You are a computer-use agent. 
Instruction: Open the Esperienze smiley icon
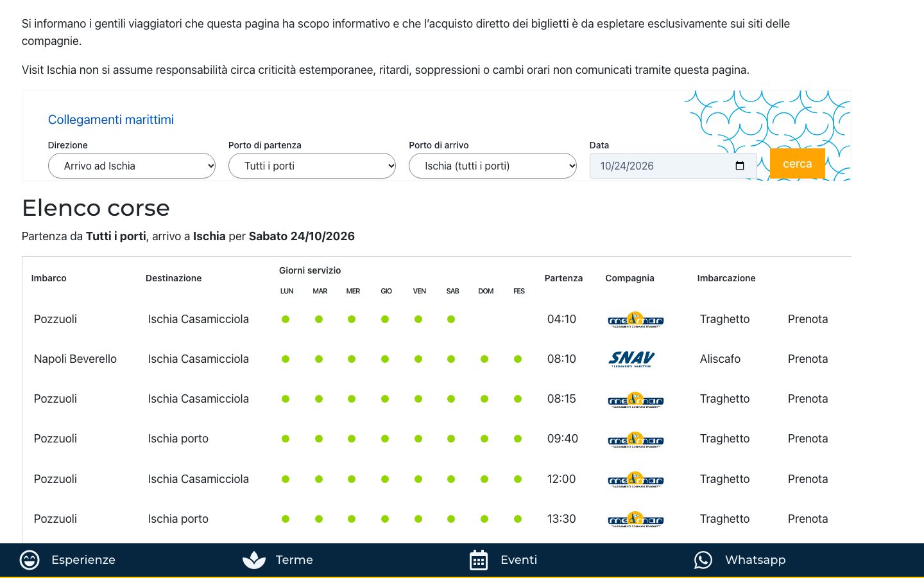tap(30, 560)
